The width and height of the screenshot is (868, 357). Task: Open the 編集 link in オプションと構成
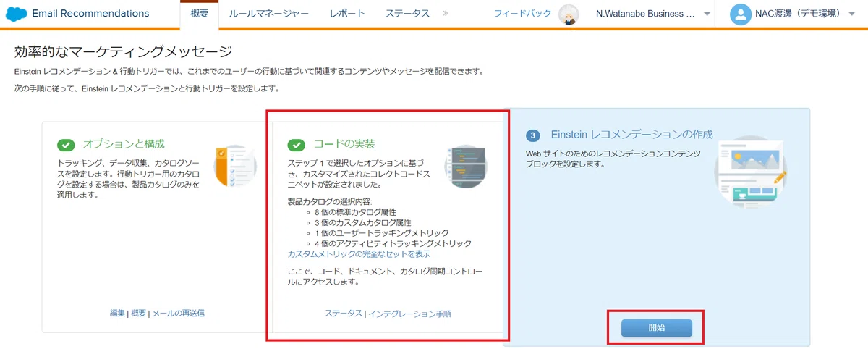coord(118,314)
